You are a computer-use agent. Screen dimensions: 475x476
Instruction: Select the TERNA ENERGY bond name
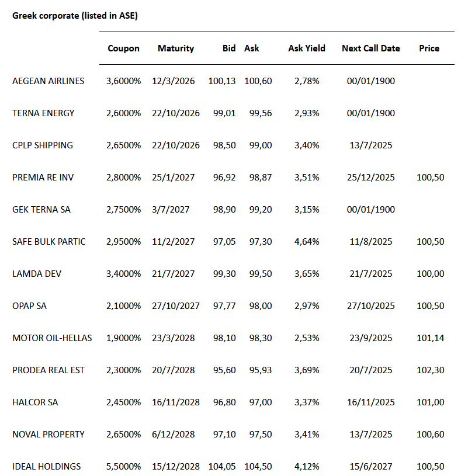43,113
